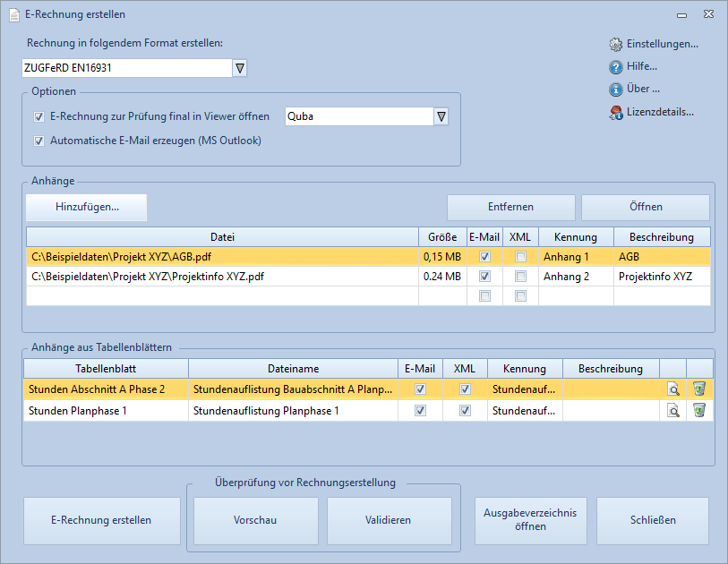Delete Stunden Abschnitt A Phase 2 via trash icon
Screen dimensions: 728x564
[699, 389]
